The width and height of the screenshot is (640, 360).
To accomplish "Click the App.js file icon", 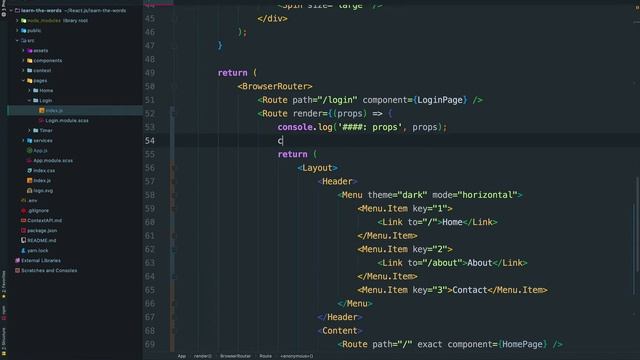I will (x=29, y=150).
